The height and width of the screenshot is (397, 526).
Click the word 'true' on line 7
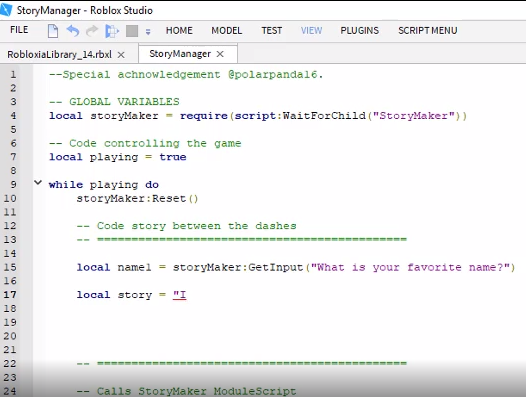pyautogui.click(x=173, y=157)
